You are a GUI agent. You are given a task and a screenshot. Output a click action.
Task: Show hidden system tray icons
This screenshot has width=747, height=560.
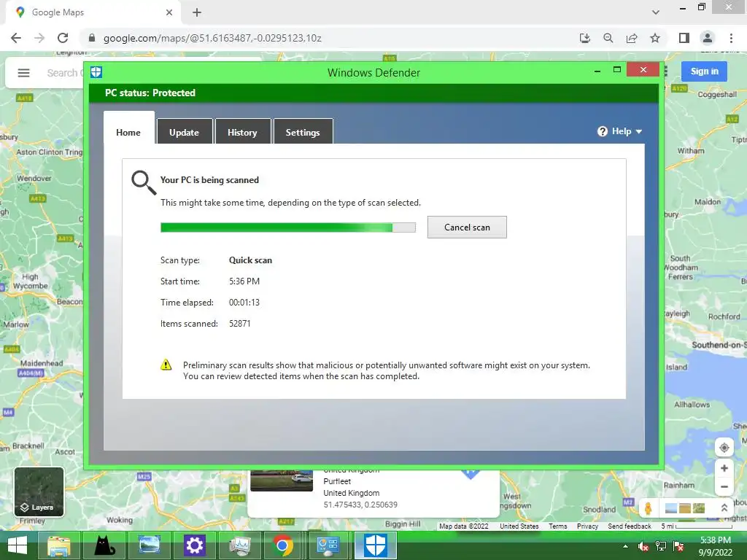point(625,546)
